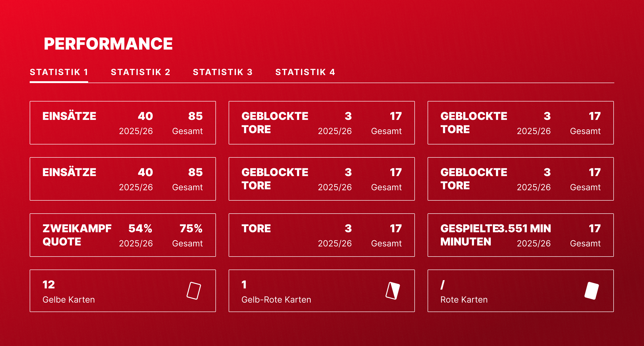Click the half-filled yellow-red card icon
This screenshot has height=346, width=644.
(392, 291)
